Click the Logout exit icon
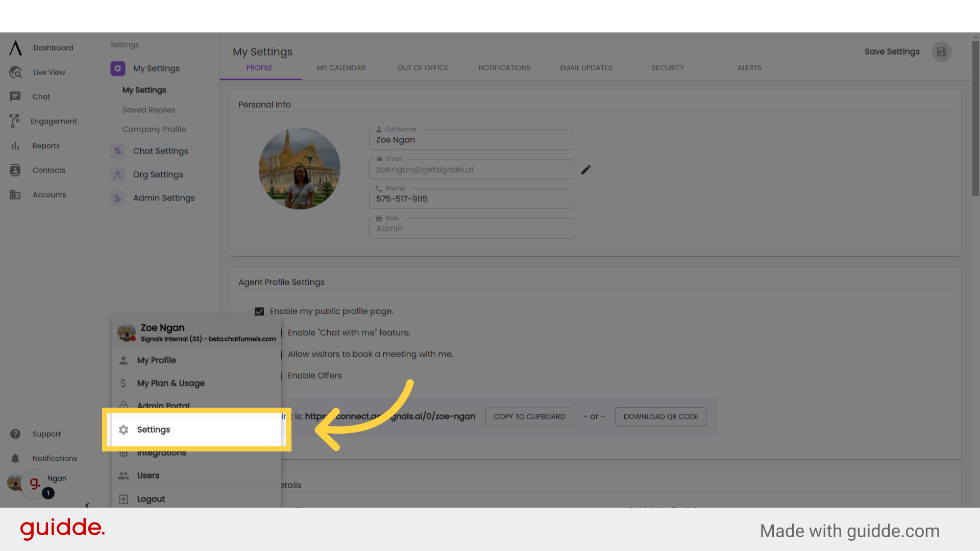 pos(124,499)
